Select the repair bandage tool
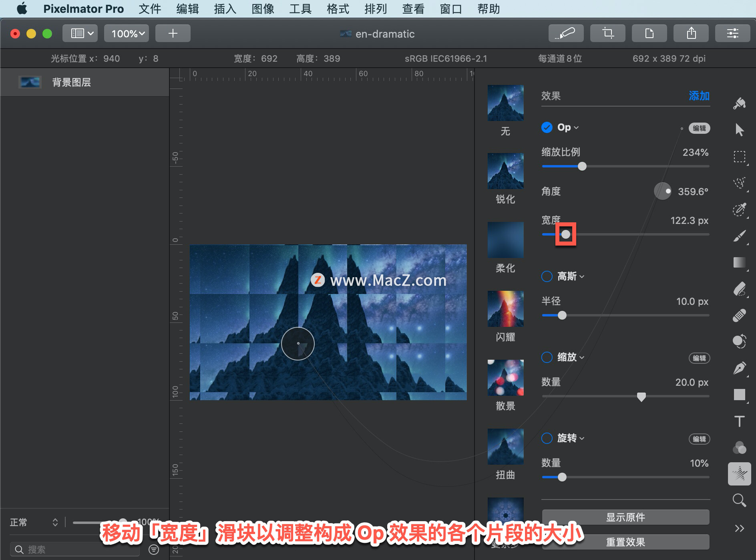This screenshot has height=560, width=756. [739, 315]
